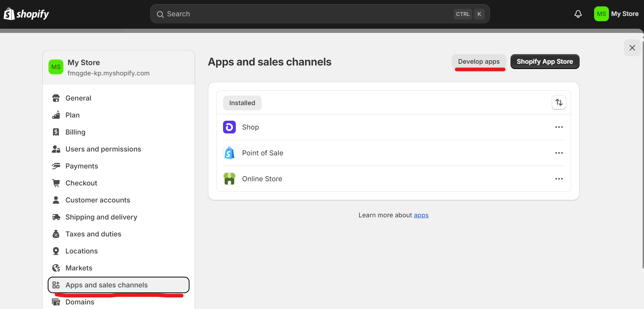Click the Payments icon

tap(56, 166)
